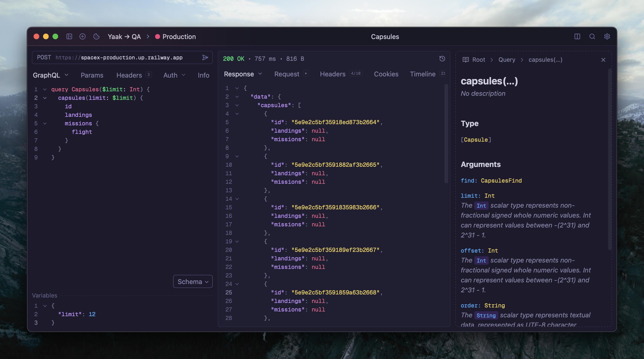Click the docs book icon beside Root
The image size is (644, 359).
click(466, 60)
